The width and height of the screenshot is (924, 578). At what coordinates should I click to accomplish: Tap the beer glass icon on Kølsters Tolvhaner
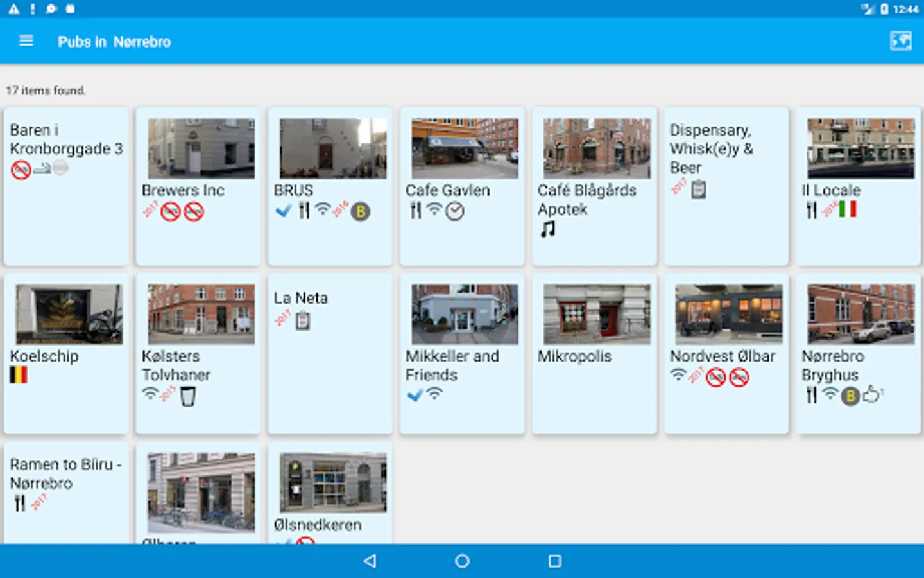187,396
